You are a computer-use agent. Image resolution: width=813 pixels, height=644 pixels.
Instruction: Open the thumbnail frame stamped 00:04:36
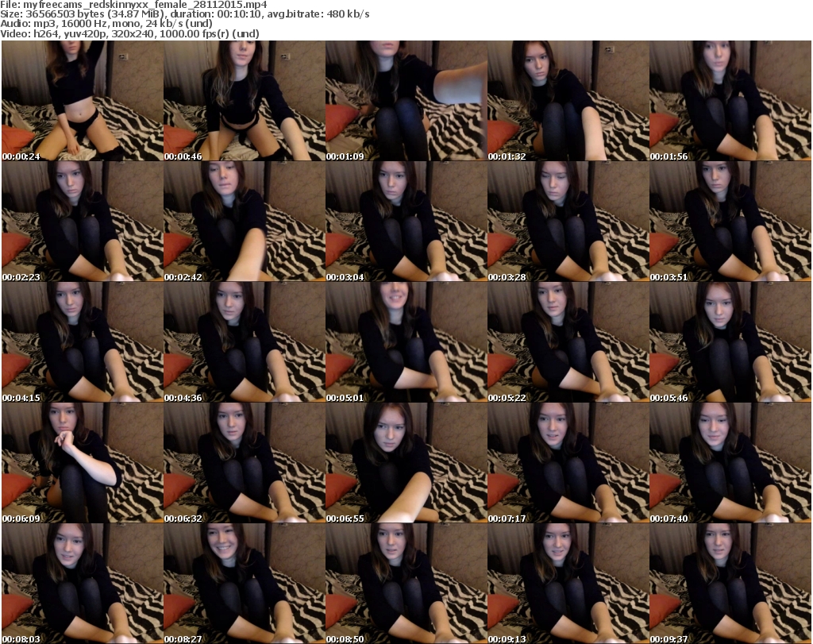pyautogui.click(x=245, y=342)
